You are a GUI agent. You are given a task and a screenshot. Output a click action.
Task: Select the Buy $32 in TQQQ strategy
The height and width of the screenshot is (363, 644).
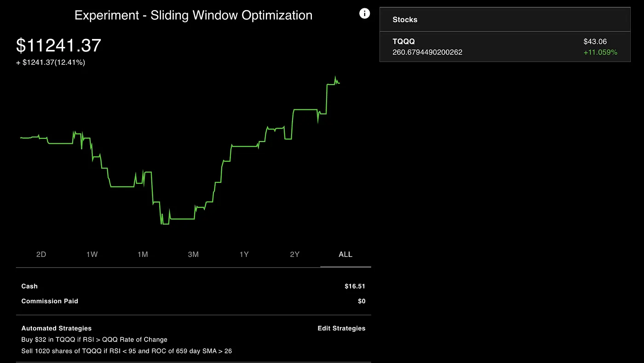coord(94,340)
